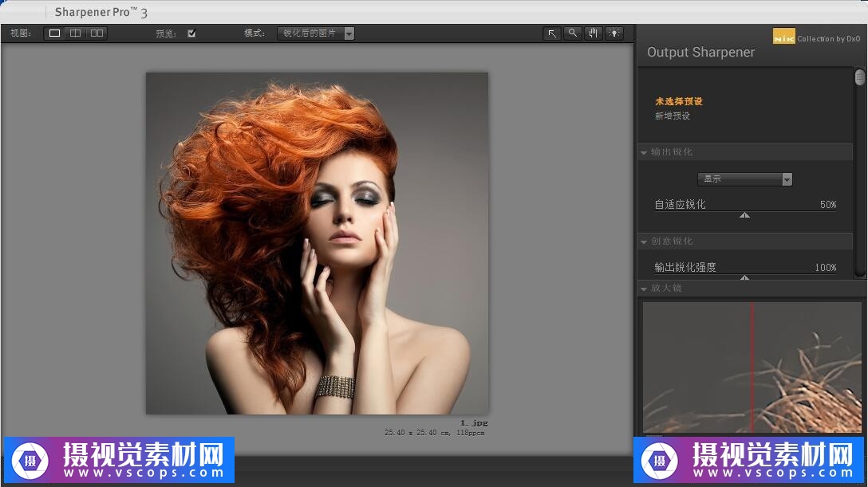Collapse the 放大镜 loupe section
868x487 pixels.
(x=644, y=289)
